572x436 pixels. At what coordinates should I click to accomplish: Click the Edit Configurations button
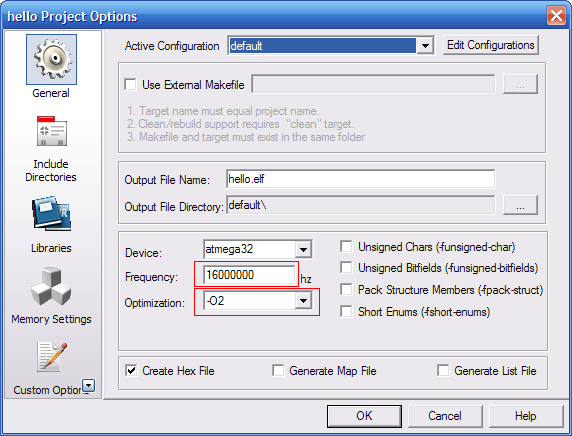[x=491, y=45]
